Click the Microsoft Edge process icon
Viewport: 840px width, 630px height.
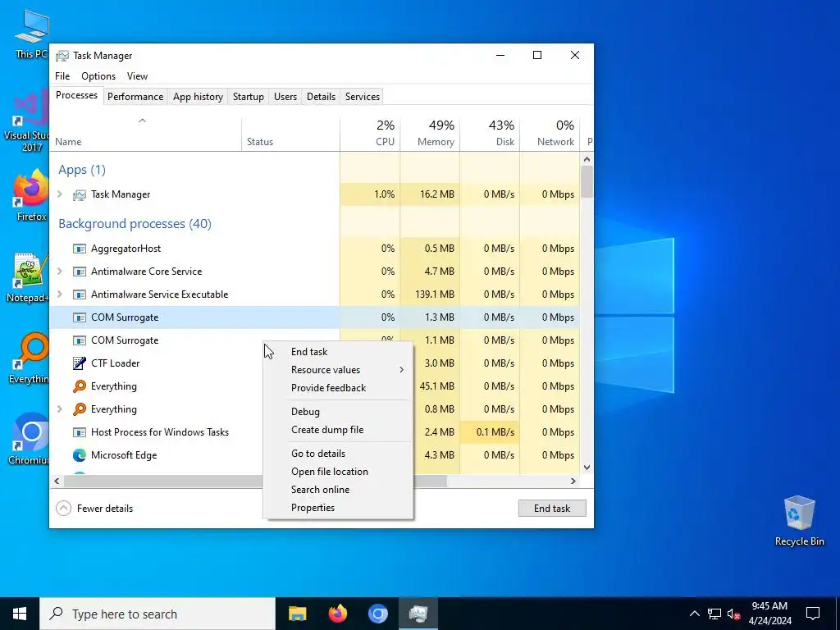tap(80, 455)
